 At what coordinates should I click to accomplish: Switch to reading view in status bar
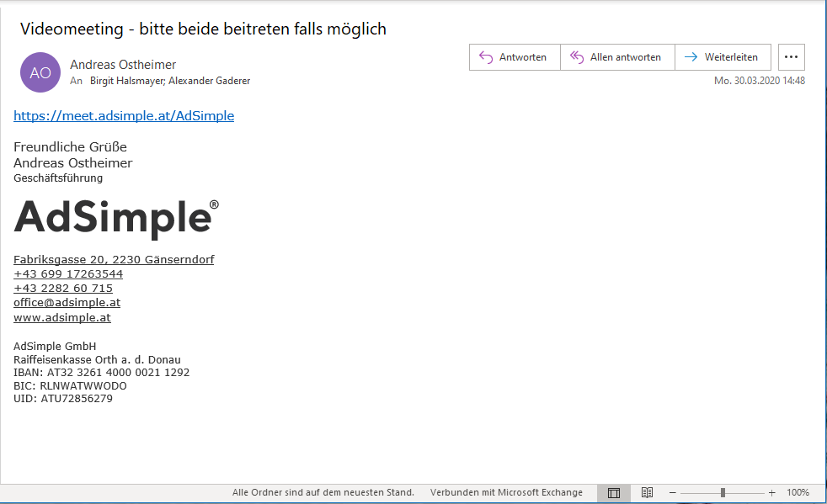click(647, 492)
